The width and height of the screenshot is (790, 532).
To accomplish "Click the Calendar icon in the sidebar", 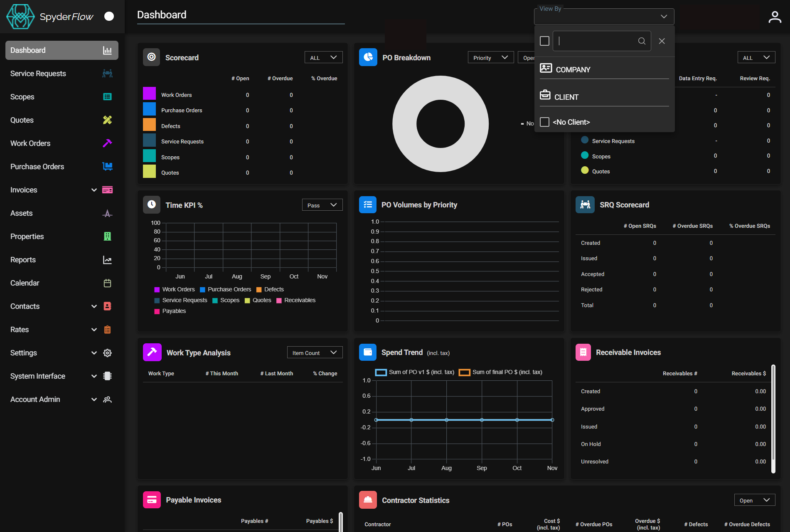I will pyautogui.click(x=107, y=283).
